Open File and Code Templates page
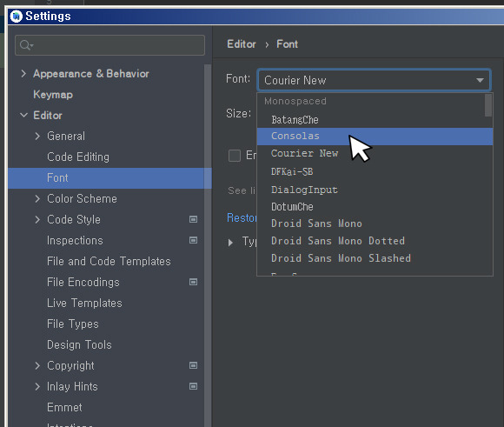 pyautogui.click(x=109, y=261)
